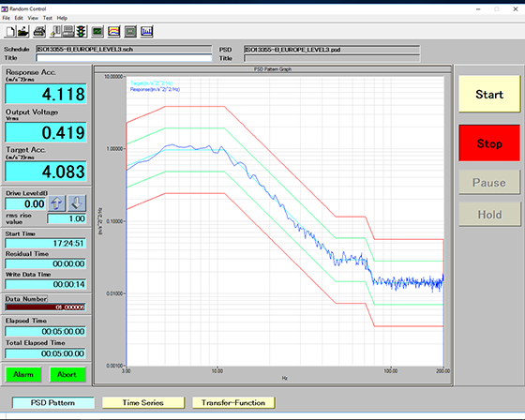Click the rms rise value 1.00 field
Image resolution: width=525 pixels, height=420 pixels.
(67, 218)
